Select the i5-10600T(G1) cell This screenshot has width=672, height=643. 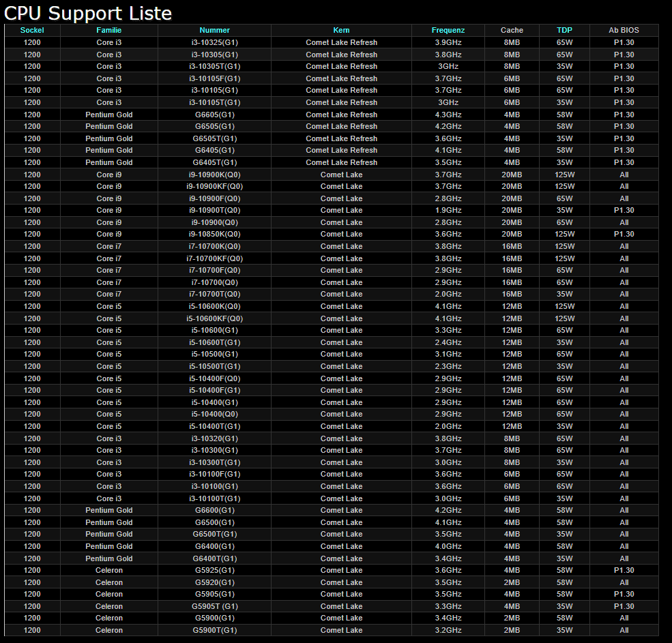tap(214, 342)
